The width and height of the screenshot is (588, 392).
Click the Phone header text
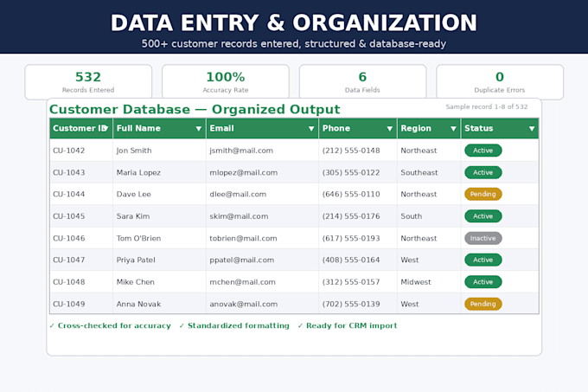(x=336, y=128)
